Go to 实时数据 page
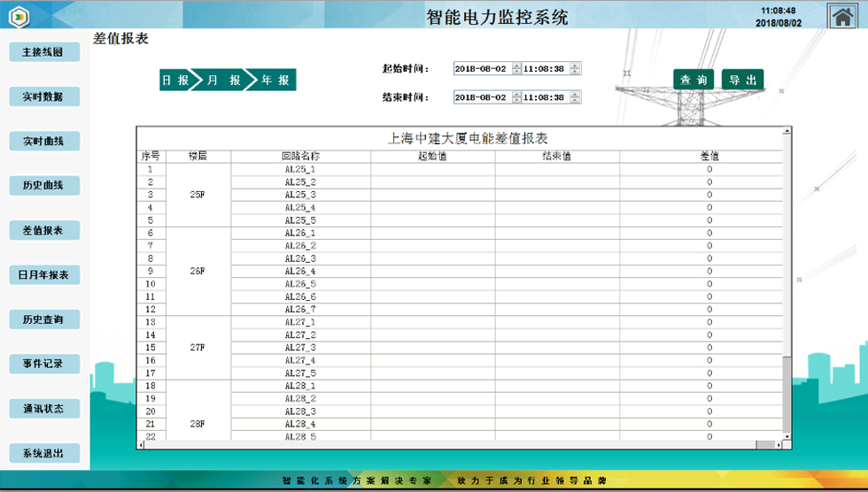This screenshot has height=492, width=868. coord(43,96)
